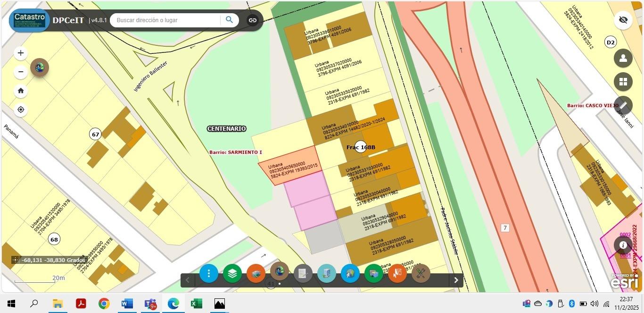The height and width of the screenshot is (313, 644).
Task: Open the info button panel
Action: (623, 245)
